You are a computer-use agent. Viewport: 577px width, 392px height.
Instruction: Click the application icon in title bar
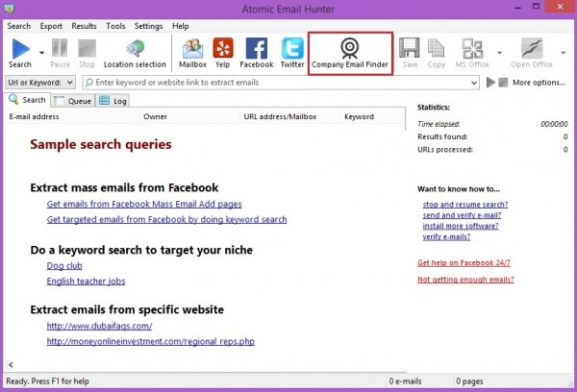pyautogui.click(x=10, y=8)
